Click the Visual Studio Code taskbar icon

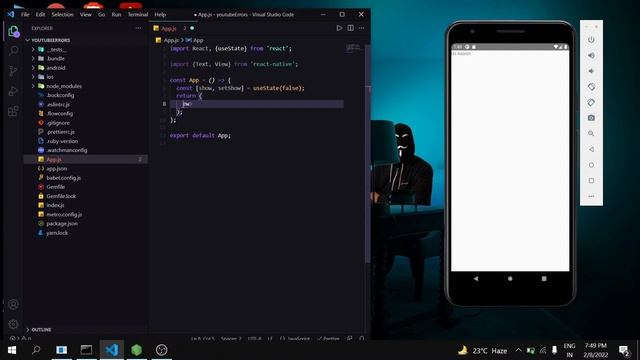111,350
